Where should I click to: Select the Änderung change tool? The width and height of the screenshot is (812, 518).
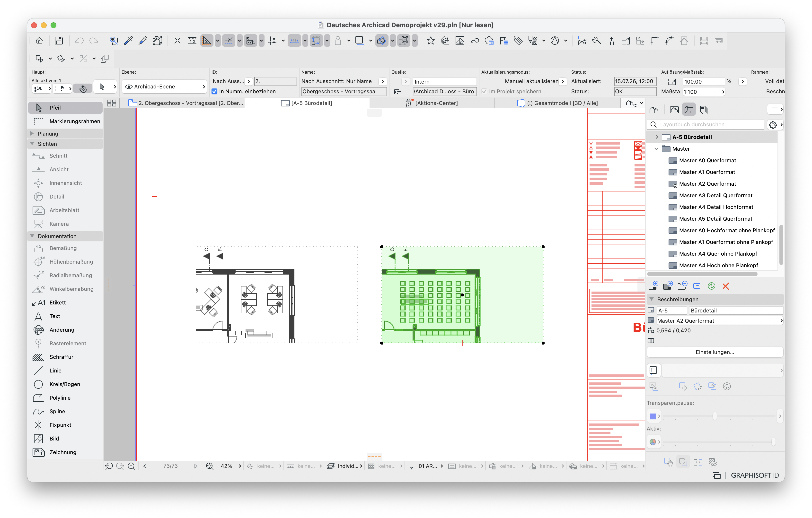pyautogui.click(x=65, y=330)
